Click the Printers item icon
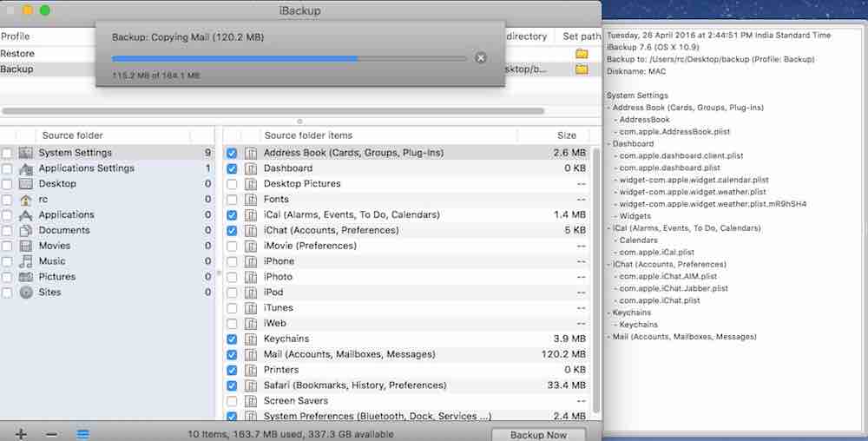This screenshot has height=441, width=868. pyautogui.click(x=251, y=370)
